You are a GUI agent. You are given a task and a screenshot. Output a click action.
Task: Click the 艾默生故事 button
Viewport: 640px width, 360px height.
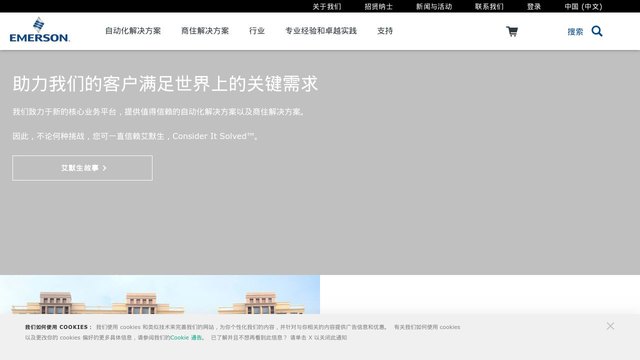[82, 168]
